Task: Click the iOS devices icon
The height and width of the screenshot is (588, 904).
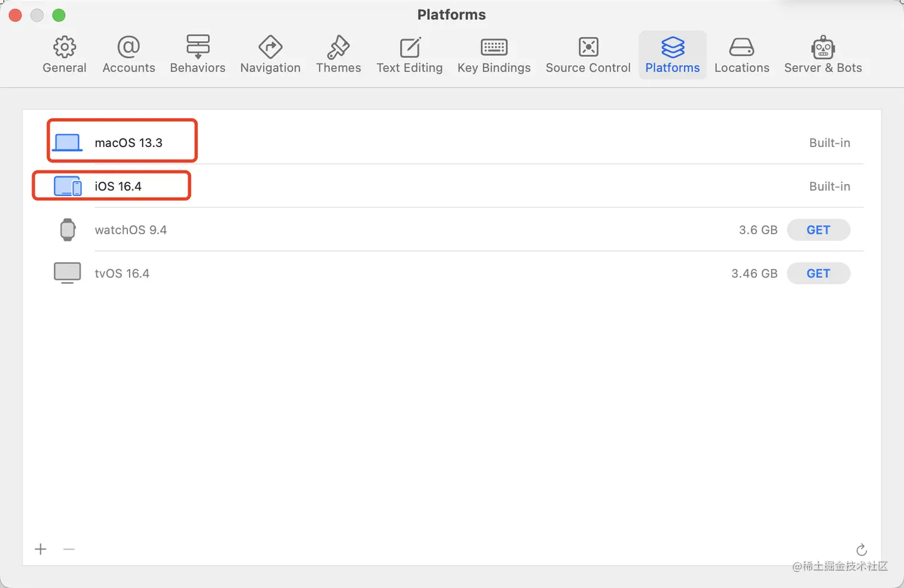Action: [x=68, y=186]
